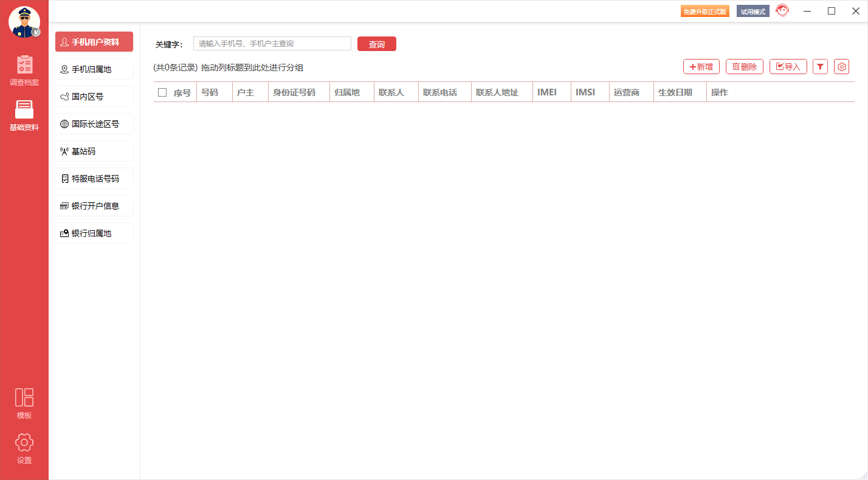Click the keyword search input field
This screenshot has width=868, height=480.
point(272,43)
